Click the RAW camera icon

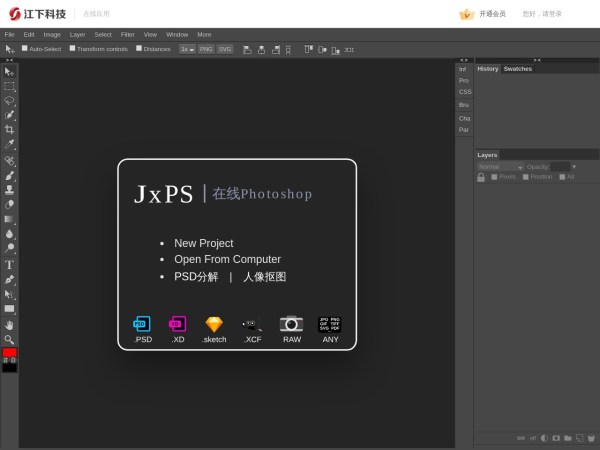(x=291, y=324)
